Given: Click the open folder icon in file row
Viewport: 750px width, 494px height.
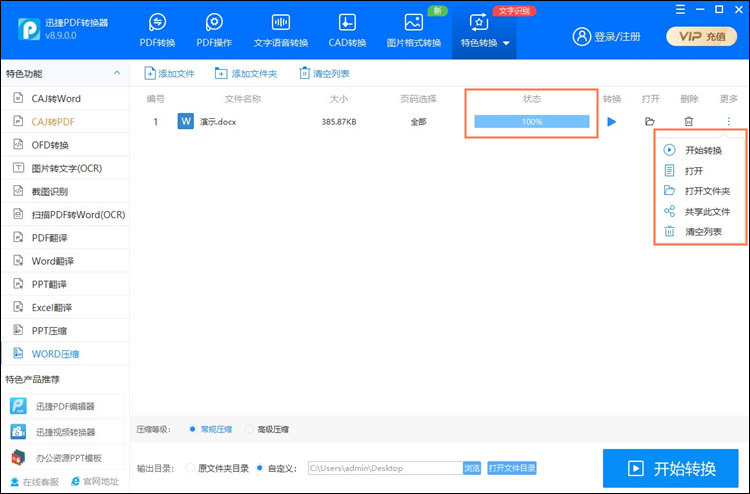Looking at the screenshot, I should (650, 122).
